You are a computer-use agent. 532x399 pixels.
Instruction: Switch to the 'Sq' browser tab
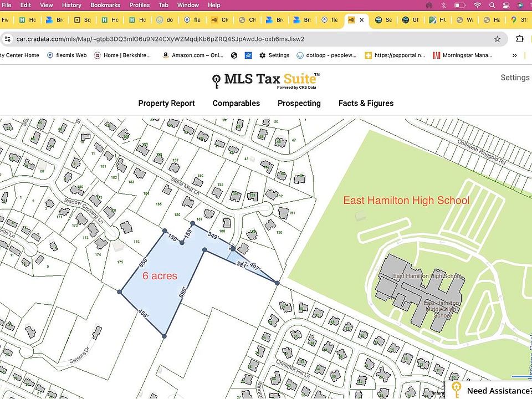pos(82,20)
